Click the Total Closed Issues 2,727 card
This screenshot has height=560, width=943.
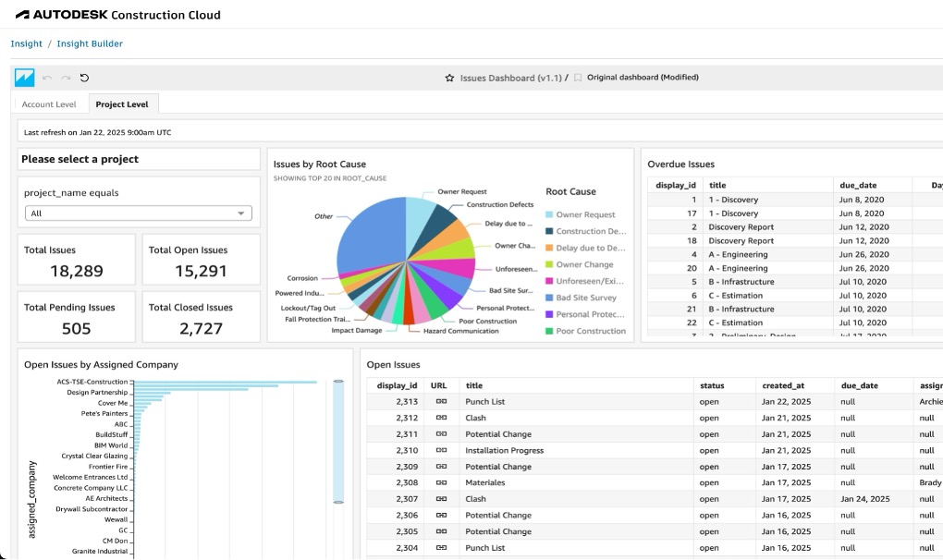tap(201, 317)
